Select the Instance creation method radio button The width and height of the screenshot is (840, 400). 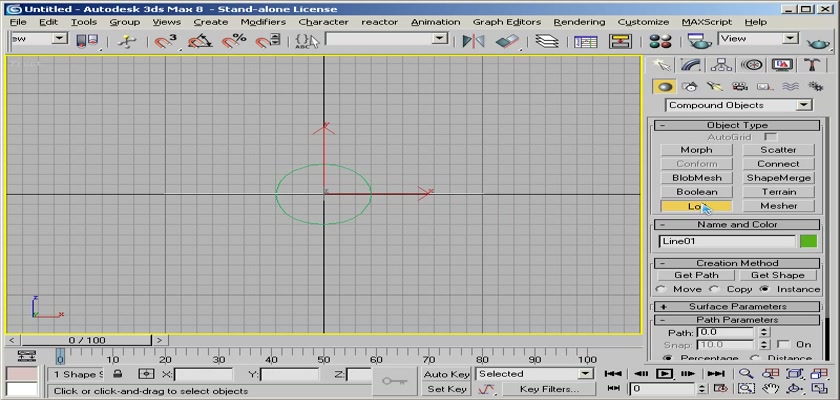[764, 289]
